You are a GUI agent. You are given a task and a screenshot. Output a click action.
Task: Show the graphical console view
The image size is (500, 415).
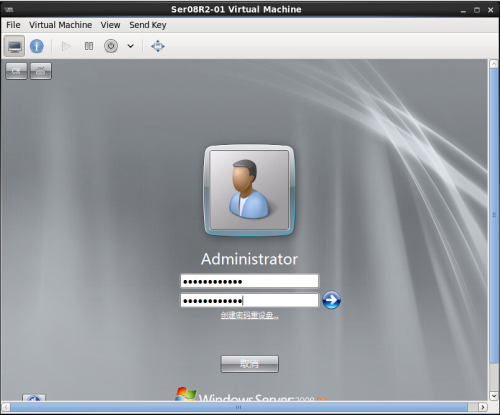14,46
